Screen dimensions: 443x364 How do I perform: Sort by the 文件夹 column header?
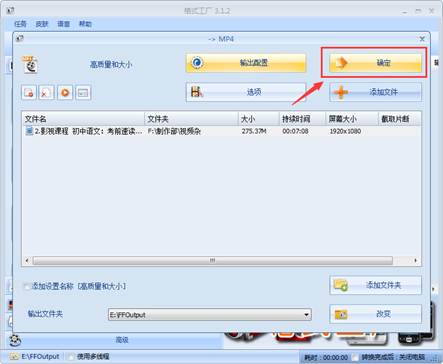click(x=192, y=119)
